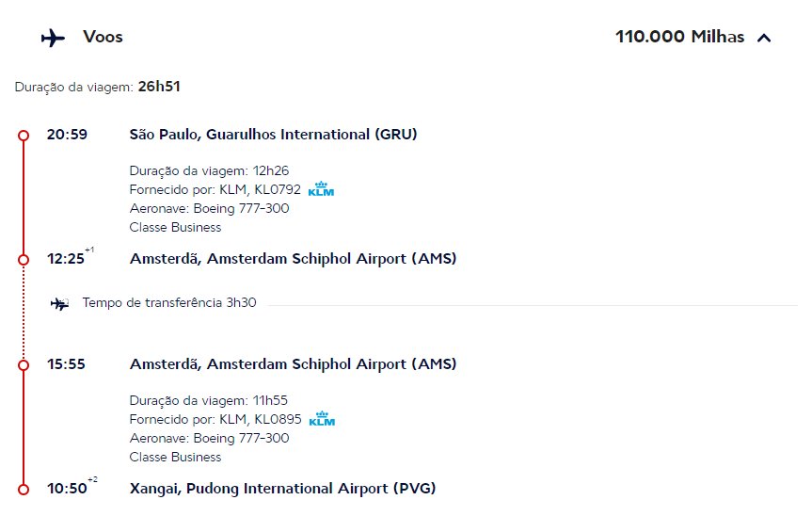The height and width of the screenshot is (516, 812).
Task: Collapse the flights section with the chevron arrow
Action: 764,38
